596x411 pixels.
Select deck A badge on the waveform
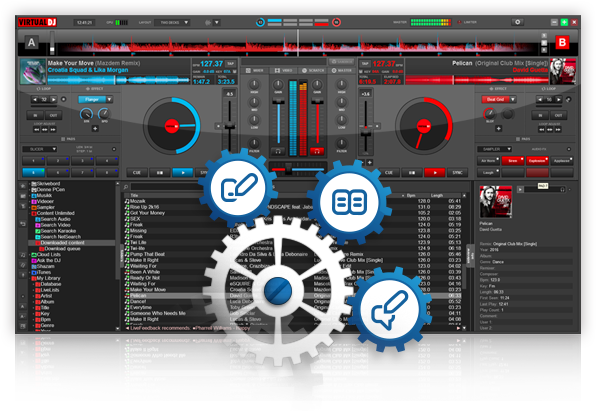[x=32, y=42]
